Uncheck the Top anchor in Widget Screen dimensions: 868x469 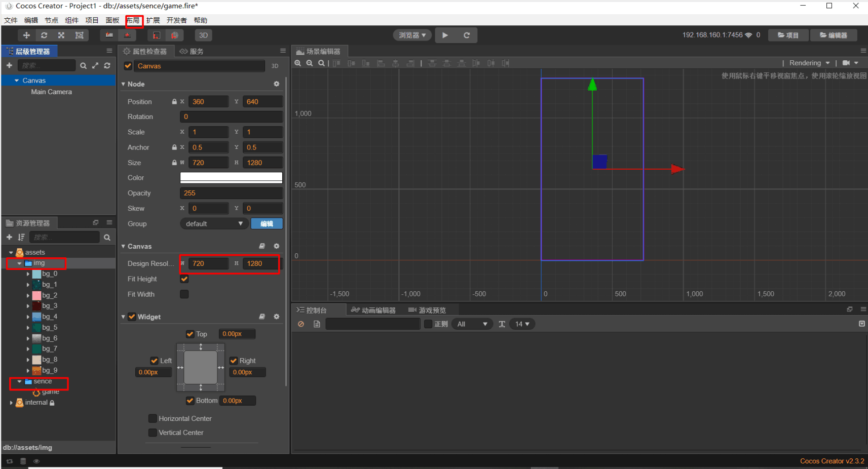click(x=190, y=334)
